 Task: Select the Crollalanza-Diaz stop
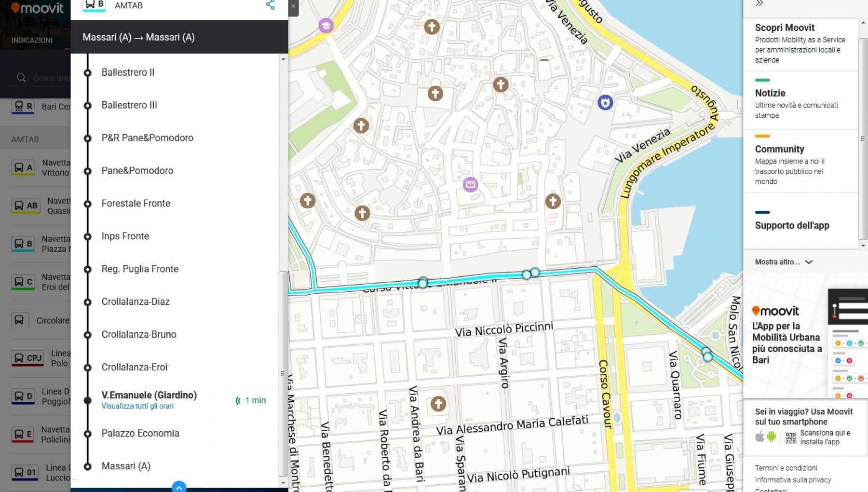[x=136, y=302]
